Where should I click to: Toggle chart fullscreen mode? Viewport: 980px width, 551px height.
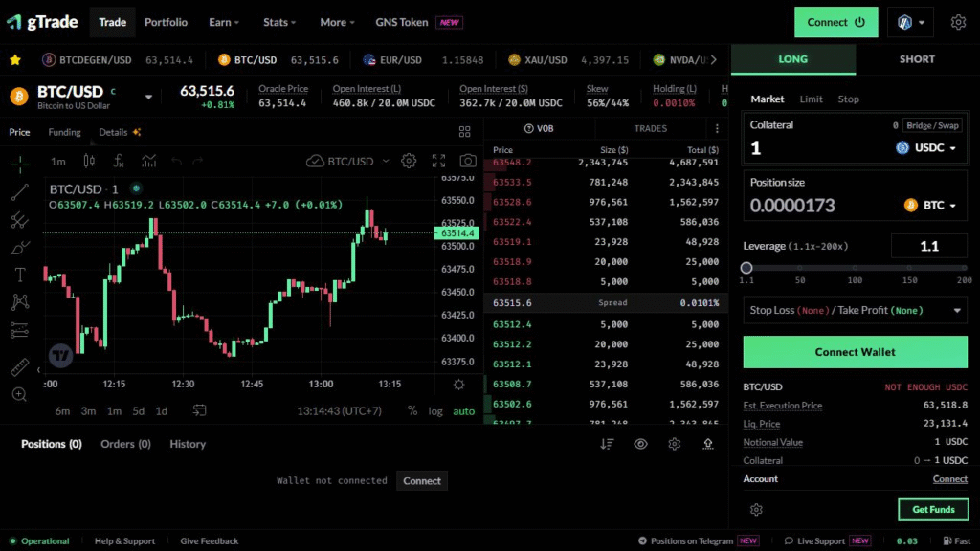[x=438, y=161]
